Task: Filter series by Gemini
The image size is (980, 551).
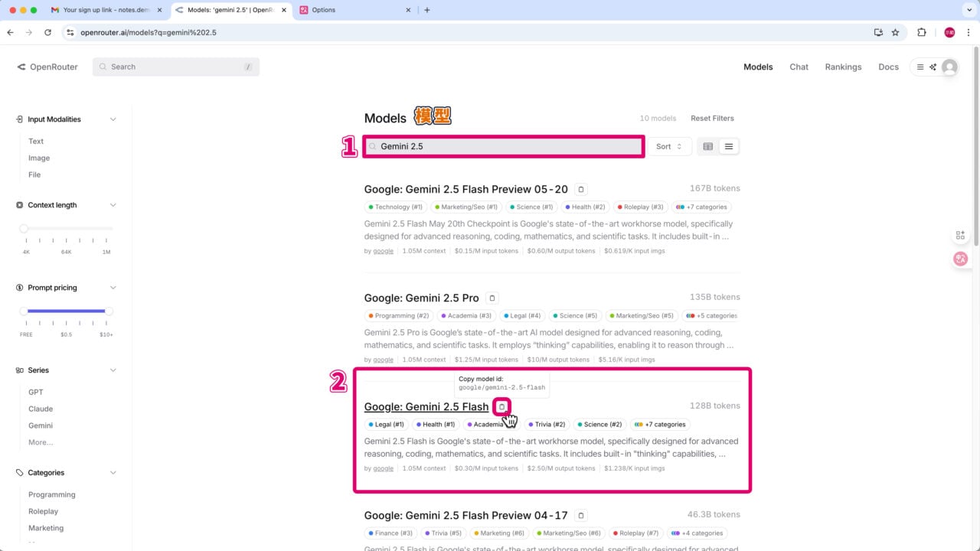Action: [x=41, y=425]
